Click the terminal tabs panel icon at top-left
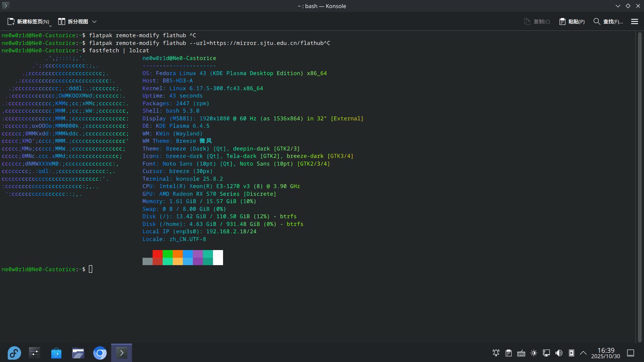The width and height of the screenshot is (644, 362). point(6,6)
